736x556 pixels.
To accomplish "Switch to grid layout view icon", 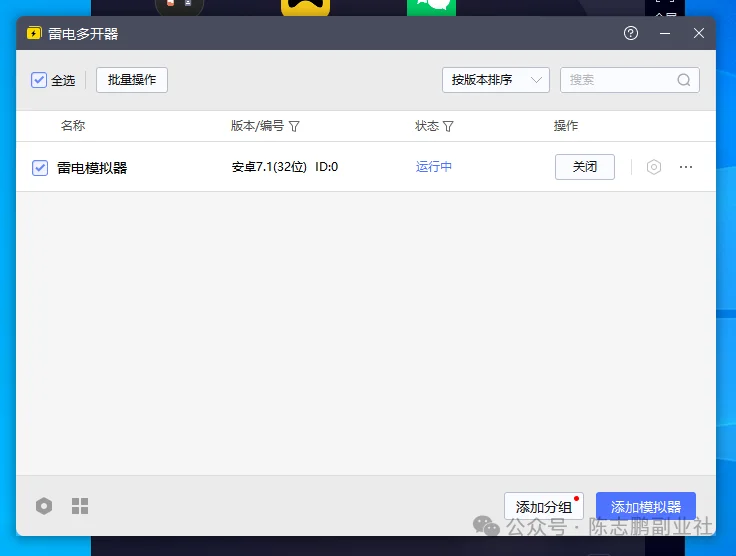I will click(80, 506).
